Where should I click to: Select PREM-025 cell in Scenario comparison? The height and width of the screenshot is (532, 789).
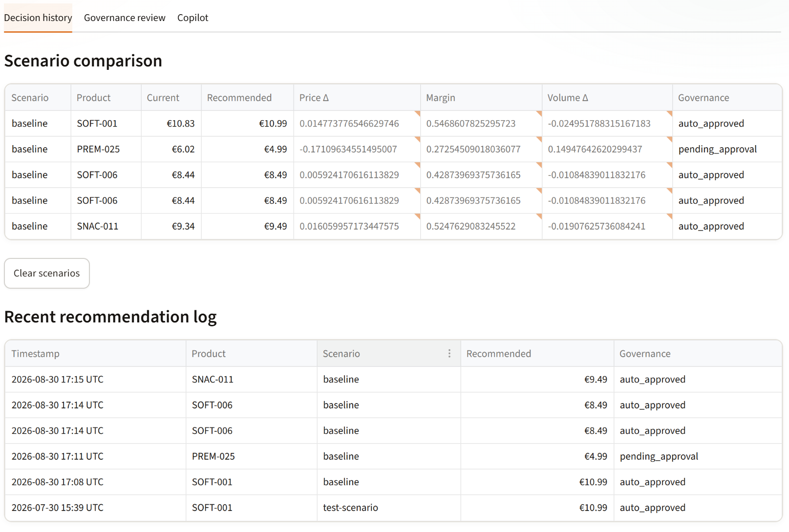[106, 149]
